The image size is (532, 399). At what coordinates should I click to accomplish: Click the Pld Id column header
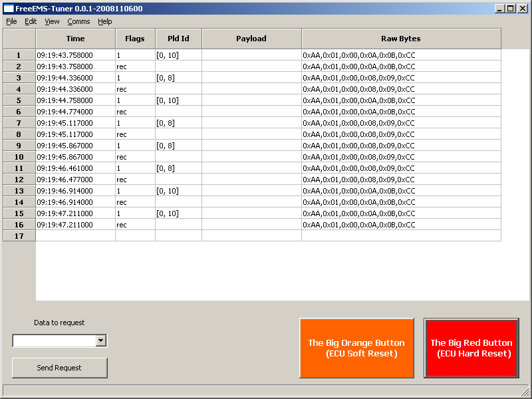pyautogui.click(x=178, y=39)
